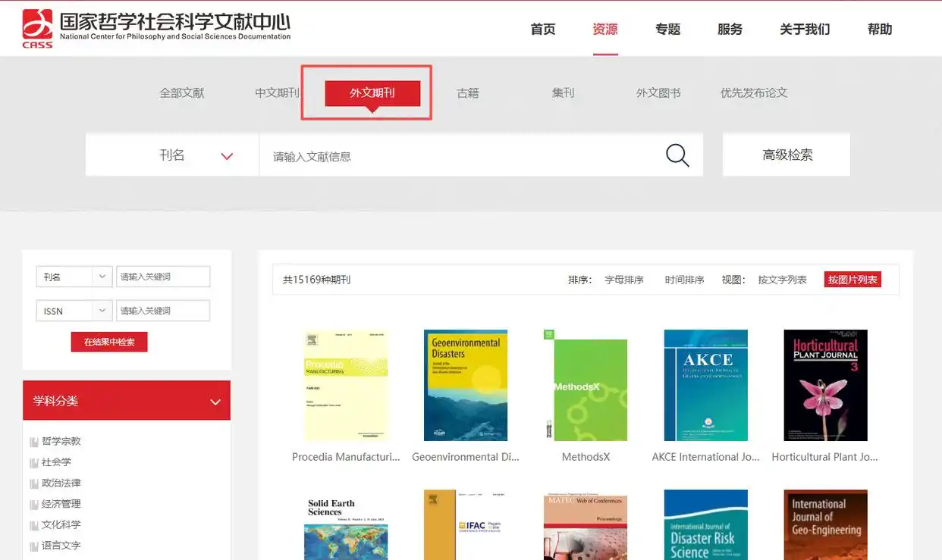
Task: Click the 高级检索 button
Action: point(787,155)
